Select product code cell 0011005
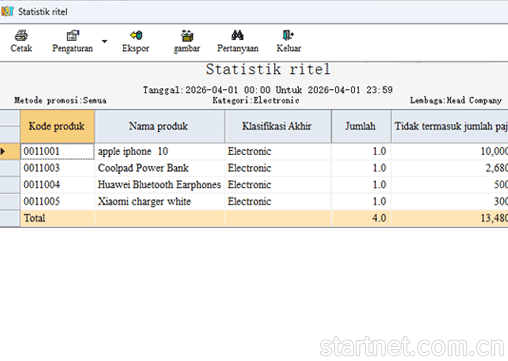This screenshot has height=361, width=508. click(x=57, y=201)
